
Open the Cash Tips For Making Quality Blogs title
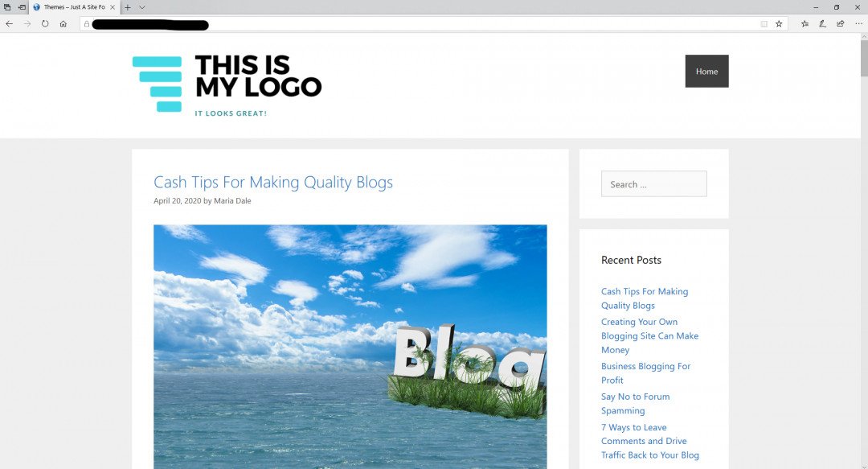click(273, 182)
